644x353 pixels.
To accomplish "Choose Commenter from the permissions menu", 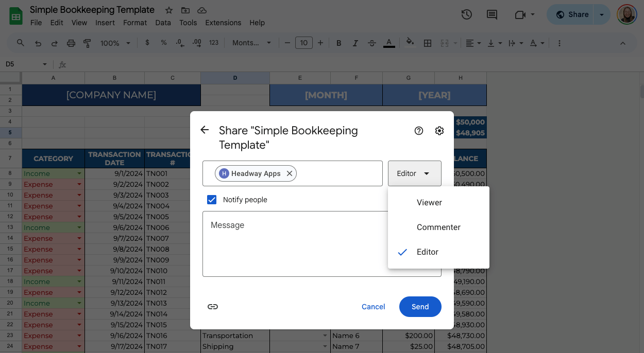I will pos(438,227).
